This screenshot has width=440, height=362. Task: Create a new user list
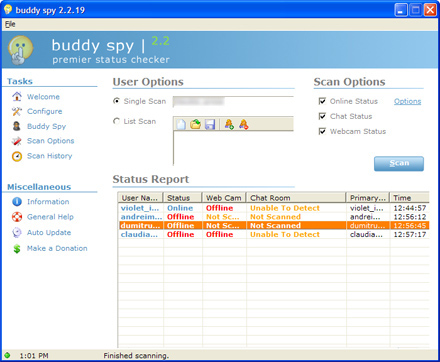[181, 124]
